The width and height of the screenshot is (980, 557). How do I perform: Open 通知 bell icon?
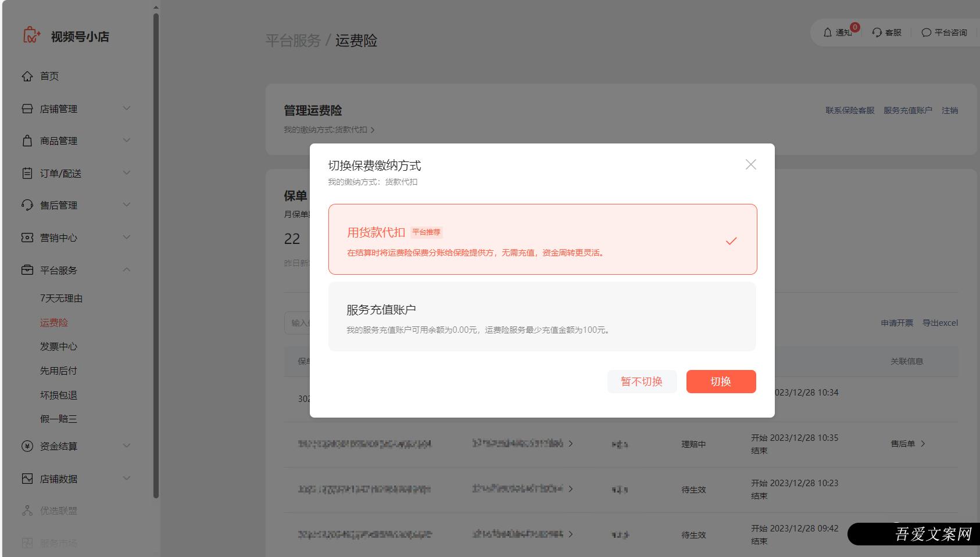tap(828, 33)
